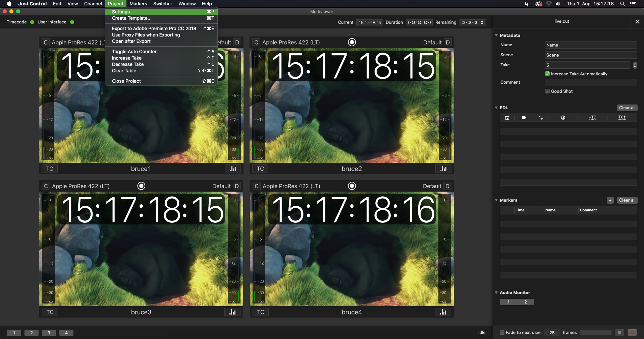
Task: Choose Create Template menu entry
Action: coord(161,18)
